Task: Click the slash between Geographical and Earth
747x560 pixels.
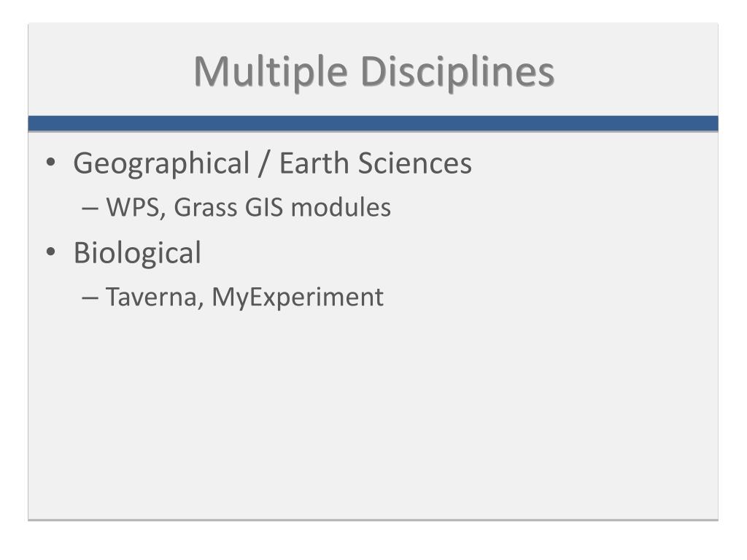Action: [x=264, y=164]
